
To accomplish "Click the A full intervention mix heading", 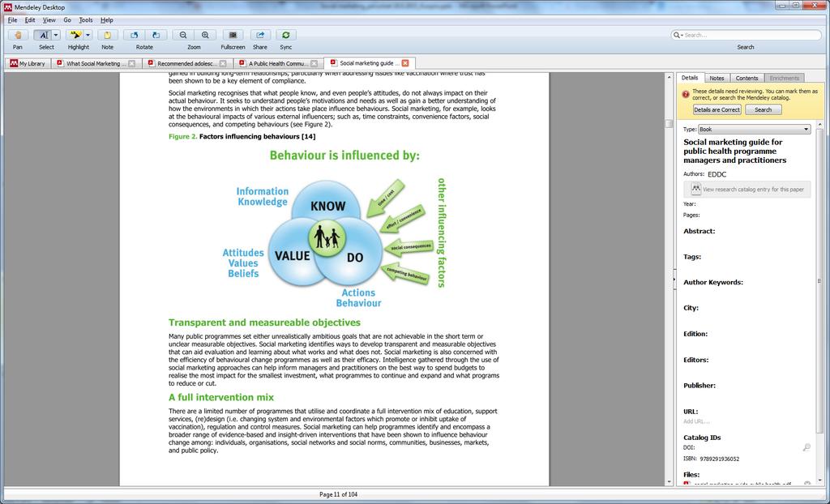I will [x=220, y=397].
